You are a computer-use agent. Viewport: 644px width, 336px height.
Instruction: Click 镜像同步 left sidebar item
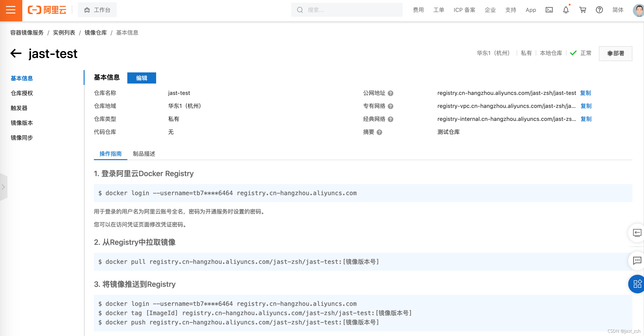(22, 137)
